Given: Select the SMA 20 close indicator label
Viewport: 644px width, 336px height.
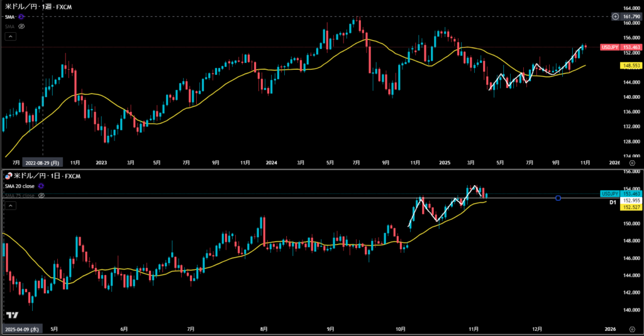Looking at the screenshot, I should pyautogui.click(x=20, y=186).
